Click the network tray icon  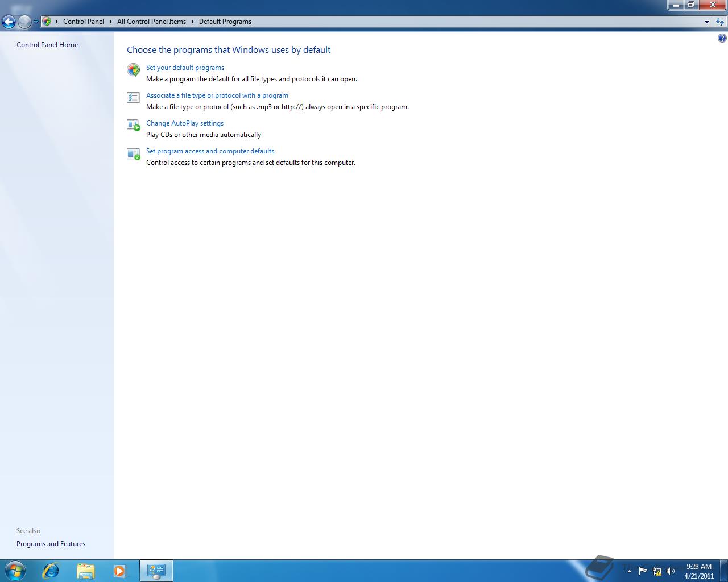click(657, 571)
